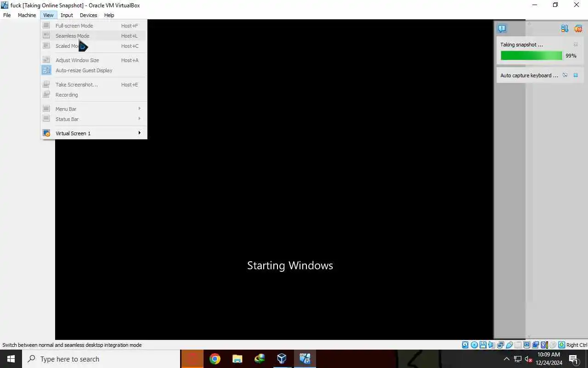588x368 pixels.
Task: Toggle the notification center panel icon
Action: (x=502, y=29)
